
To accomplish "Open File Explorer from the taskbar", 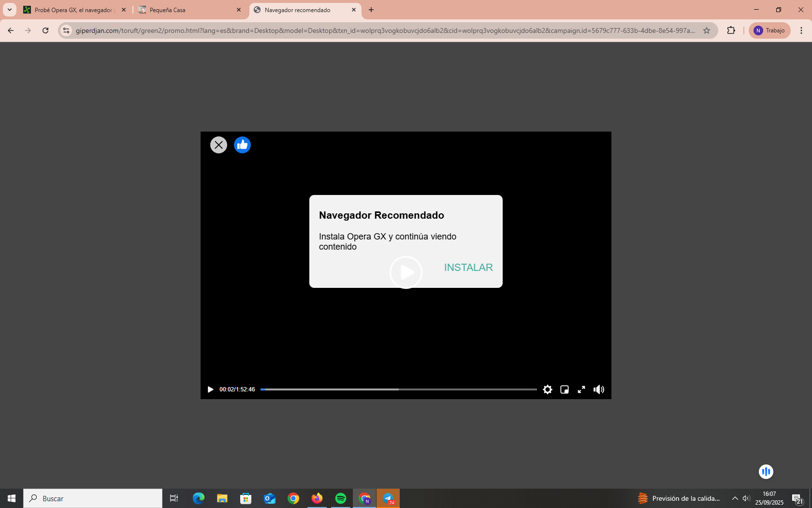I will 222,498.
